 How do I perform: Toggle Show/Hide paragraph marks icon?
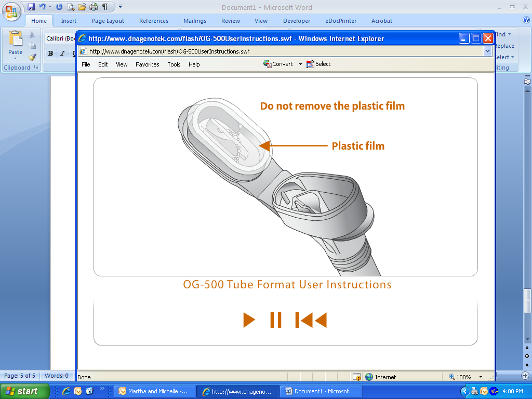click(x=105, y=6)
